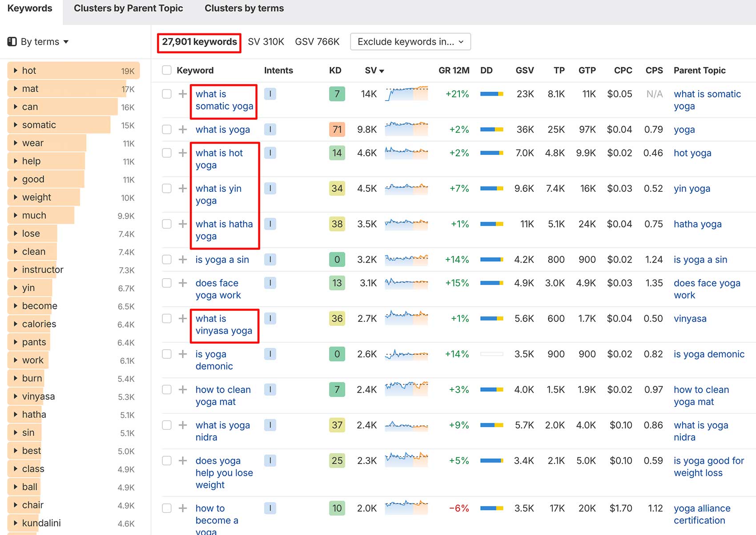Check the box for 'what is yin yoga'
Image resolution: width=756 pixels, height=535 pixels.
point(167,188)
